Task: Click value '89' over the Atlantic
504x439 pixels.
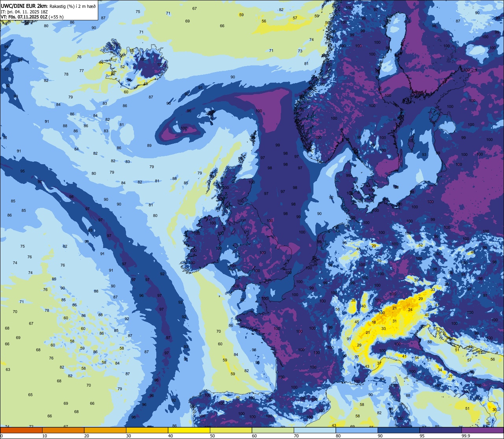Action: 149,146
